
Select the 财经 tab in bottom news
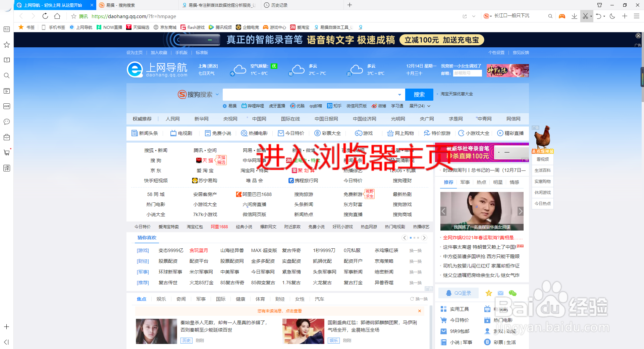coord(280,299)
